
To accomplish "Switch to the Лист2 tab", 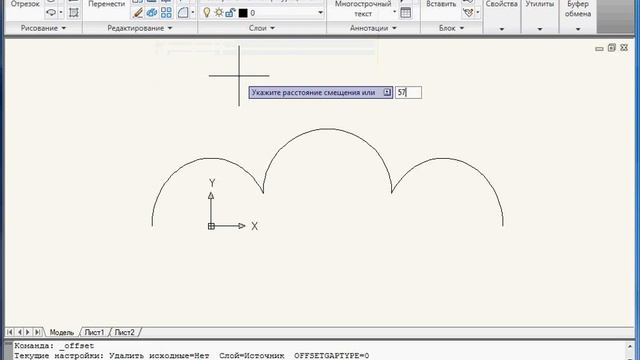I will coord(124,332).
